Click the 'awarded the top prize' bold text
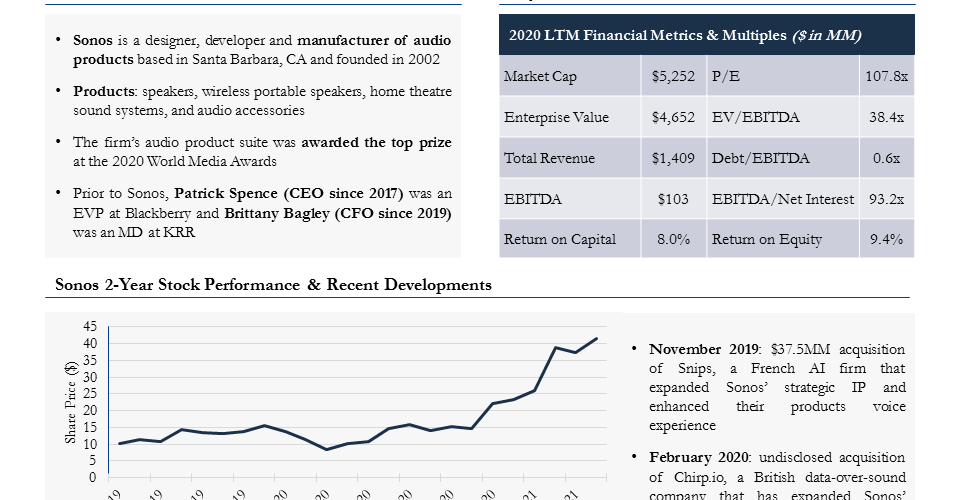This screenshot has height=500, width=960. point(377,143)
